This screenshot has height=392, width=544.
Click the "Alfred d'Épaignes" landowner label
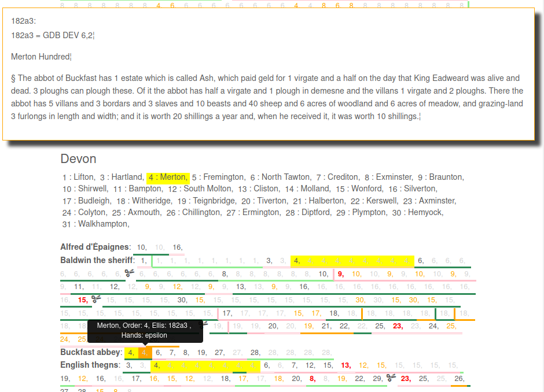click(93, 247)
